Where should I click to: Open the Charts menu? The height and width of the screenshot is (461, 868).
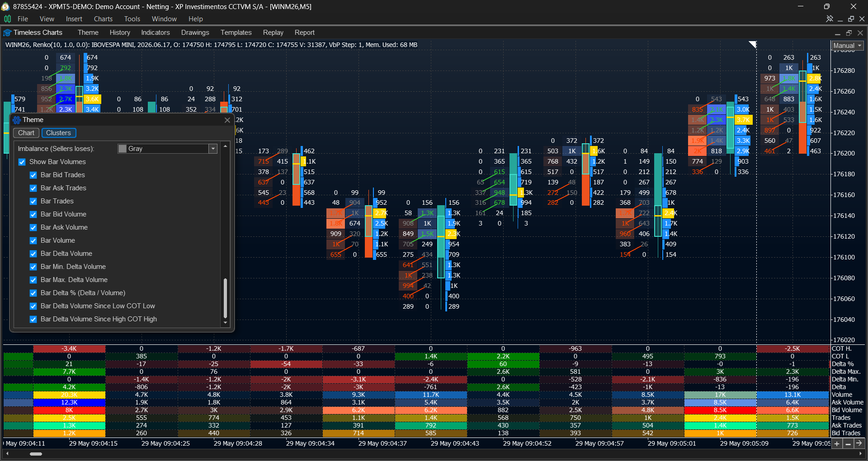(103, 19)
